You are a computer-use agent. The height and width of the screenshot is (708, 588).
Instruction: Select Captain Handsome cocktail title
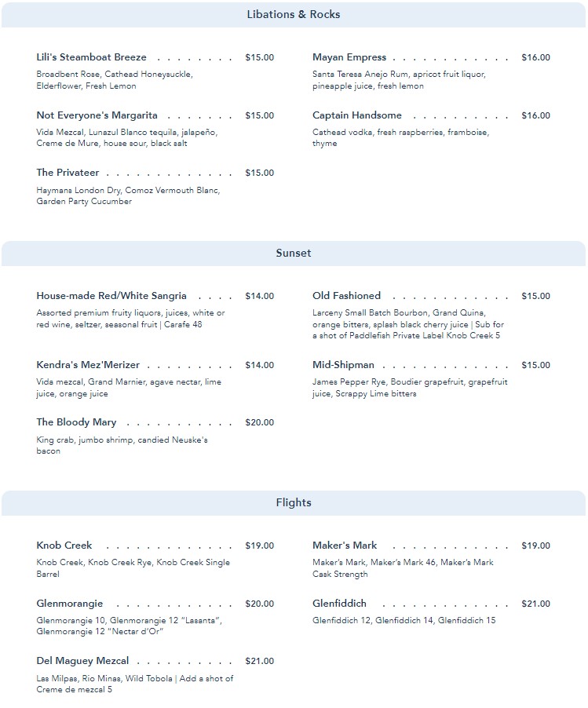[x=357, y=115]
